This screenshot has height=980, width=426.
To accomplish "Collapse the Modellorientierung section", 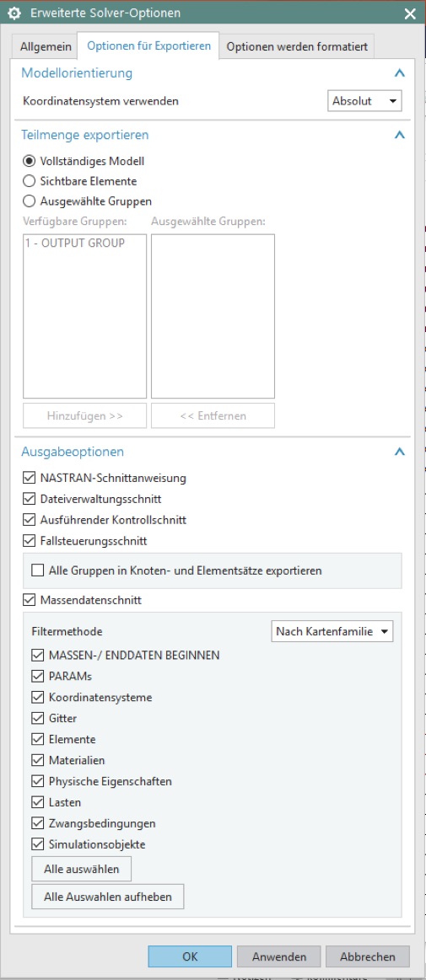I will click(400, 73).
